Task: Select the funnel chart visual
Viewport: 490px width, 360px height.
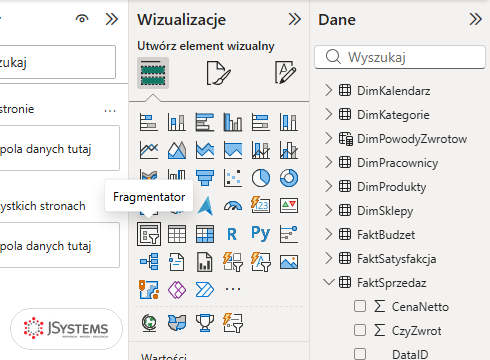Action: (x=205, y=178)
